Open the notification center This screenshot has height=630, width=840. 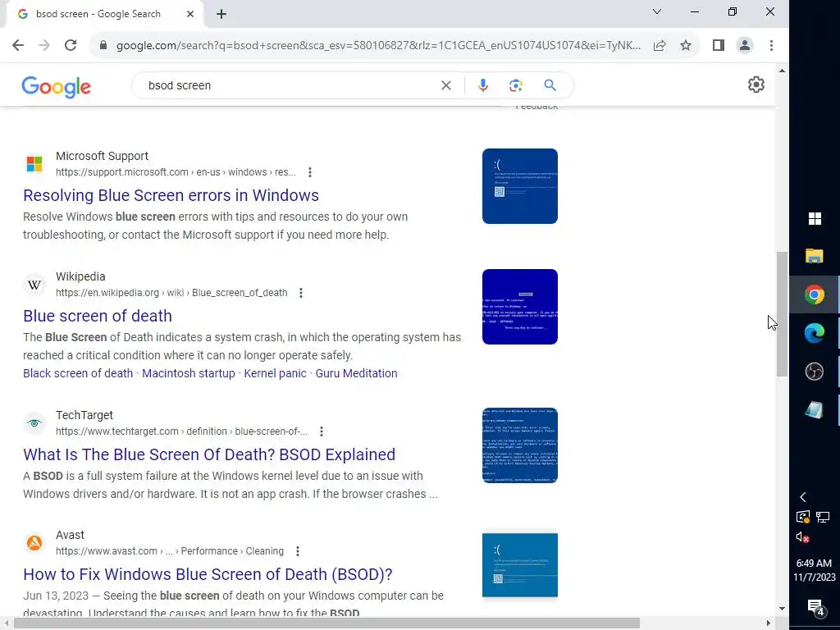pyautogui.click(x=815, y=608)
